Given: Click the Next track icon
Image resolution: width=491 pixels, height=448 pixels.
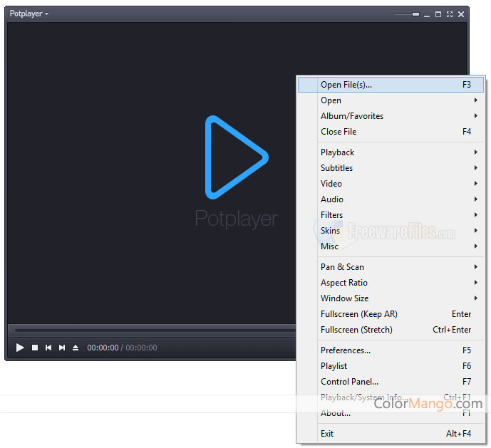Looking at the screenshot, I should 62,348.
